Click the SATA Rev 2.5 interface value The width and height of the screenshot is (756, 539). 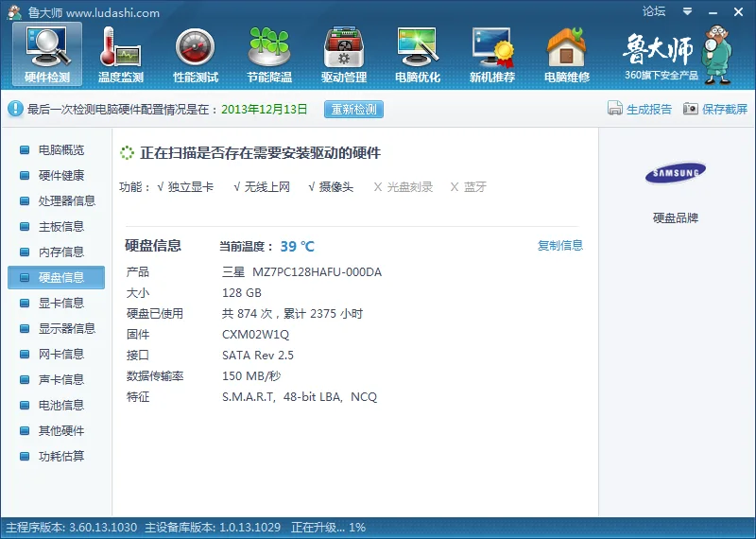coord(257,356)
